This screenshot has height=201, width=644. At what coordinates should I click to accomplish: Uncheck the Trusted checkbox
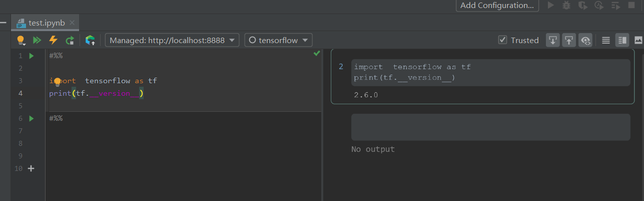click(503, 40)
